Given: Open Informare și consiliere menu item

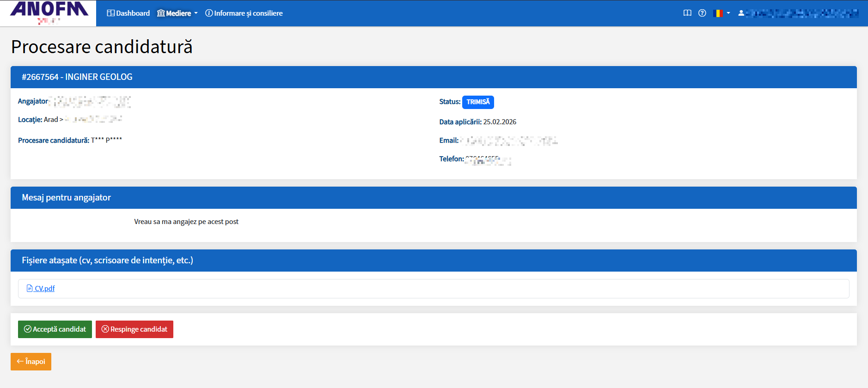Looking at the screenshot, I should click(248, 13).
